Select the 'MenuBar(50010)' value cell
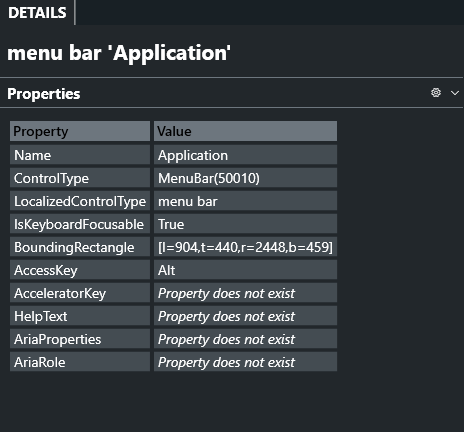 pyautogui.click(x=245, y=178)
